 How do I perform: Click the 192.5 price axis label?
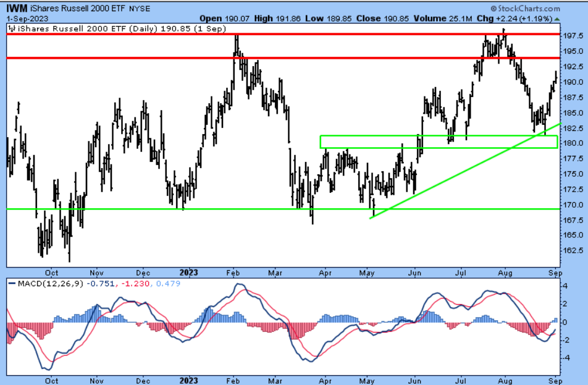click(x=574, y=67)
